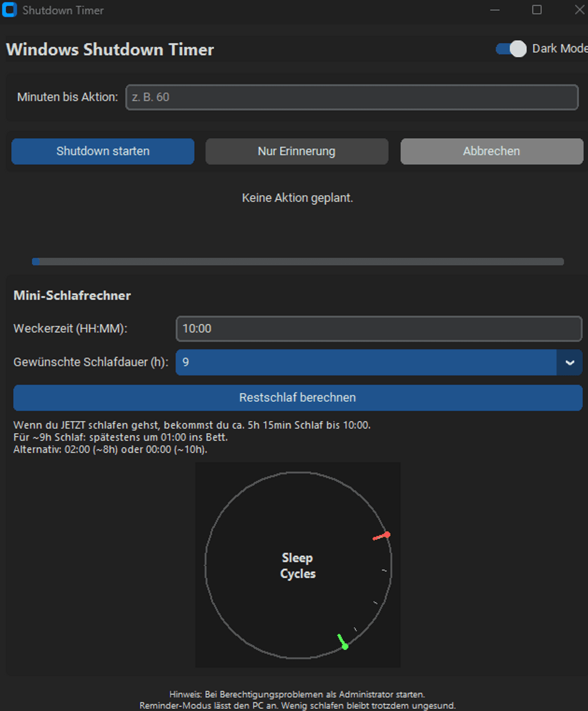This screenshot has height=711, width=588.
Task: Click the red marker on the sleep clock
Action: pyautogui.click(x=382, y=536)
